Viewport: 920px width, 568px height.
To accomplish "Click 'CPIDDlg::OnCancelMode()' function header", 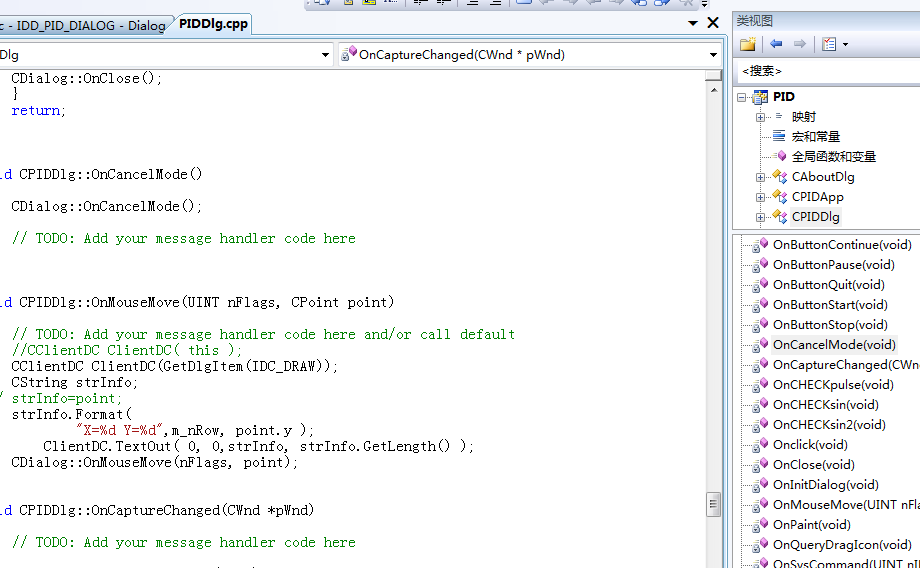I will pos(110,174).
